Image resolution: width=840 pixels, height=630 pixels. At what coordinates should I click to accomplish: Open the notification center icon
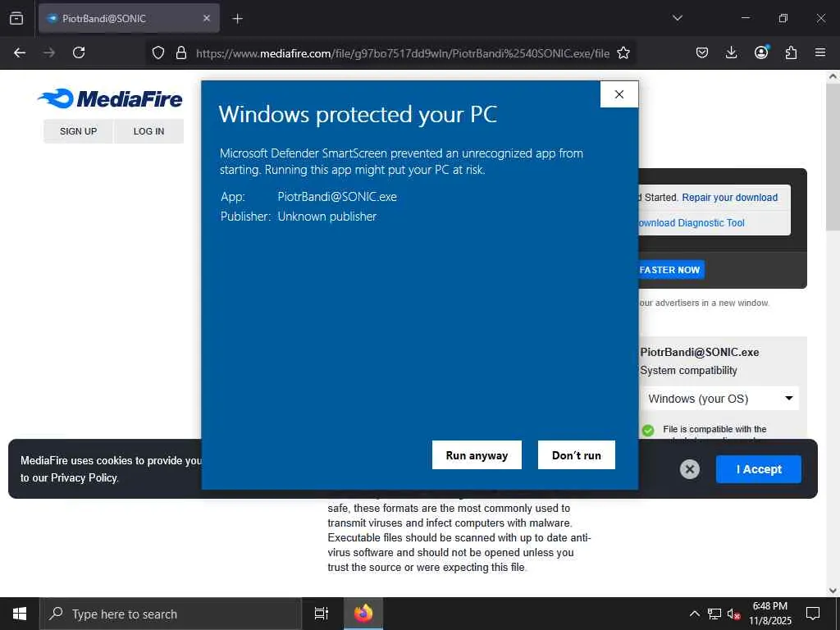(x=813, y=614)
